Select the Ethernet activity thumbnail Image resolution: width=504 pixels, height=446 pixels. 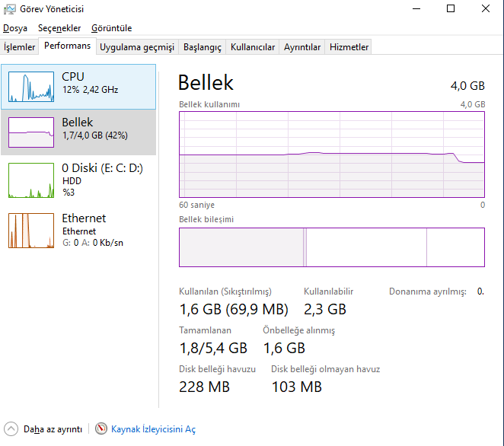coord(32,230)
